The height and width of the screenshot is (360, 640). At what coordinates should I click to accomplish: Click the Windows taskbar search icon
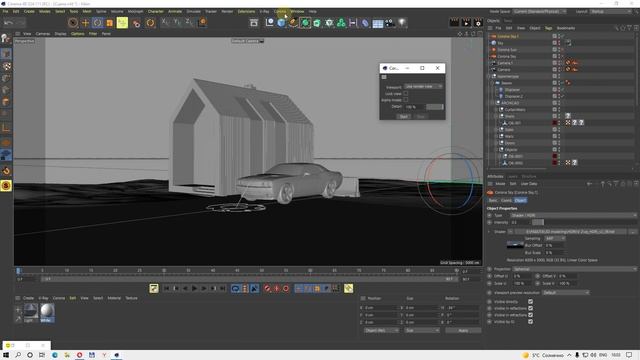coord(18,355)
